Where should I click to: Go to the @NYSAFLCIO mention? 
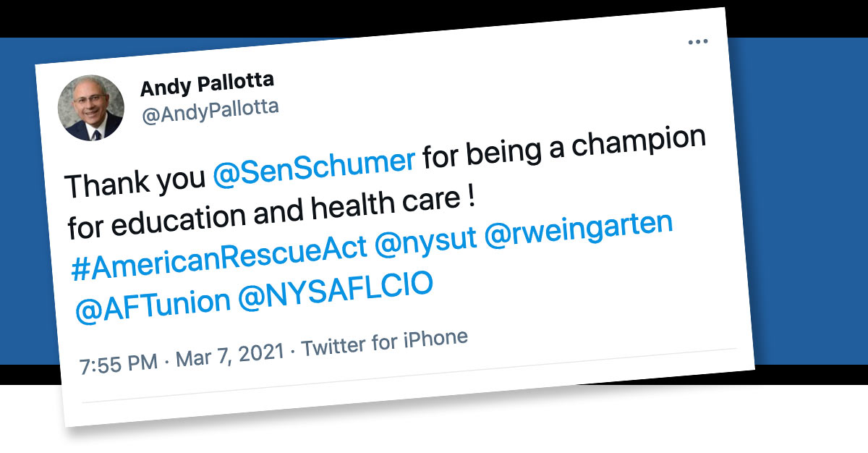335,289
